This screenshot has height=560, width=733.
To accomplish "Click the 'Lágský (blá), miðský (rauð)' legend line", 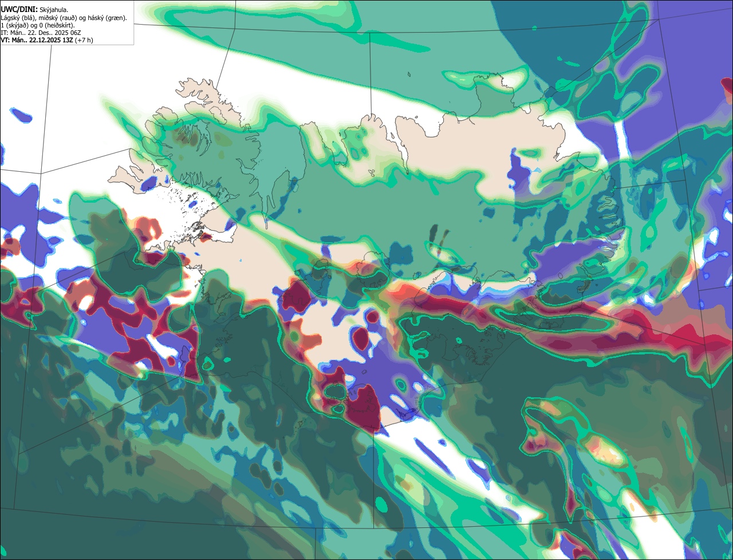I will [x=64, y=18].
